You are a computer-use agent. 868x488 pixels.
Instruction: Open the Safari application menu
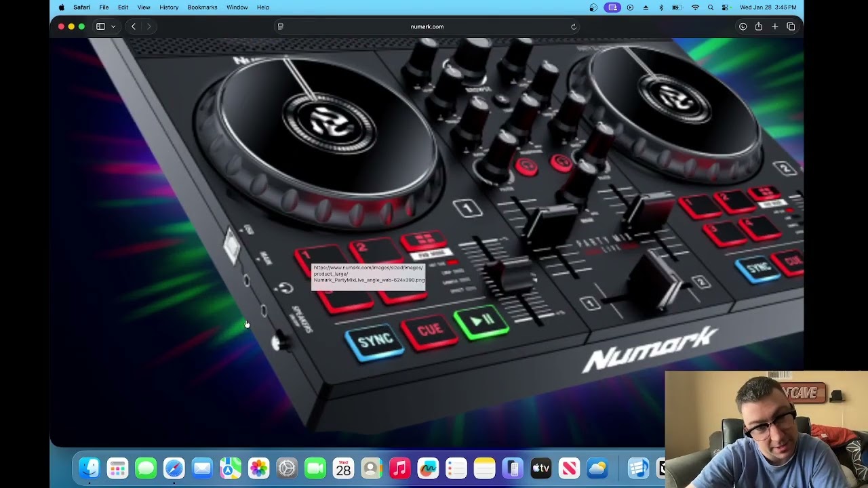coord(81,7)
